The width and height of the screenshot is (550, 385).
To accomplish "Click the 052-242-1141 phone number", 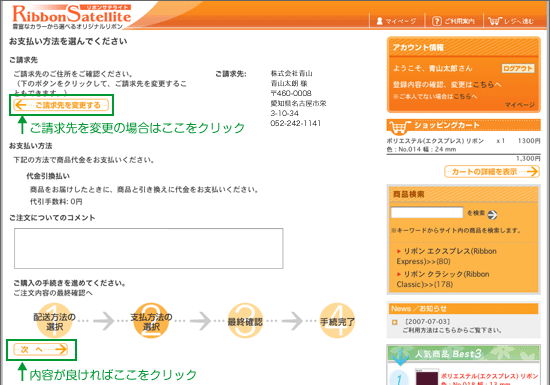I will pyautogui.click(x=295, y=123).
